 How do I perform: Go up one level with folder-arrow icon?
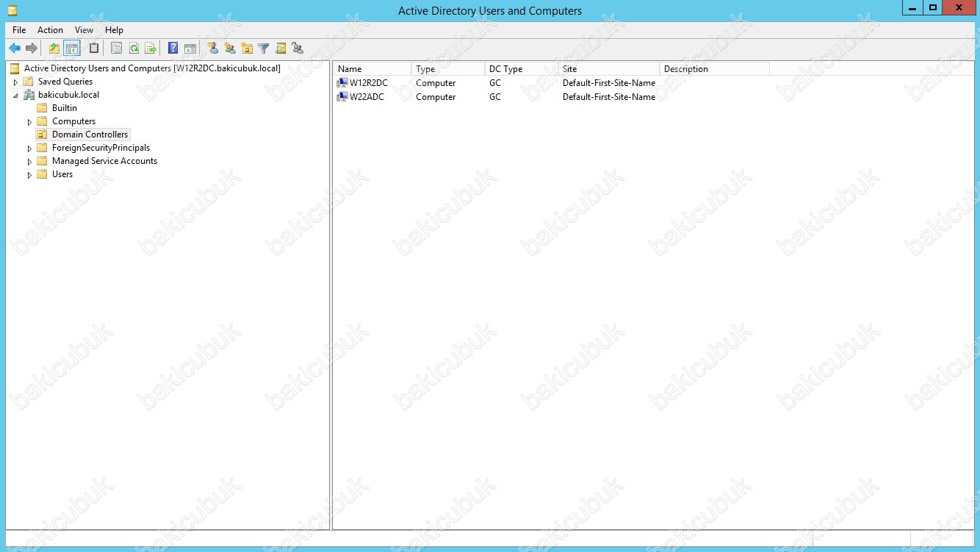[54, 49]
